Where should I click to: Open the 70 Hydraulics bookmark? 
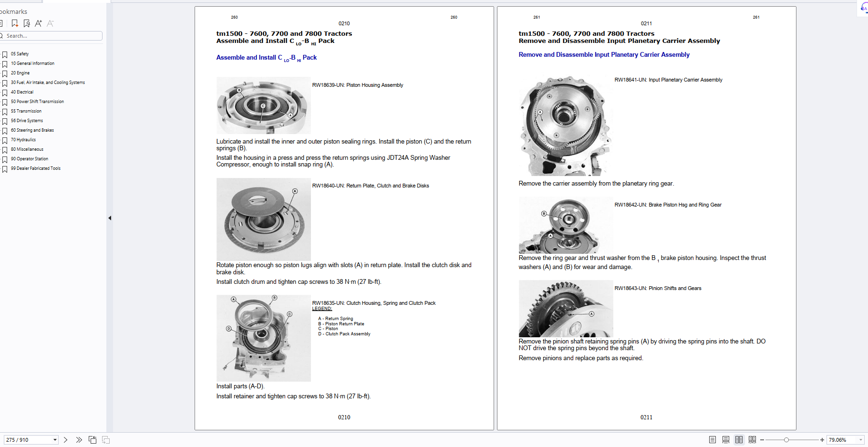click(23, 140)
